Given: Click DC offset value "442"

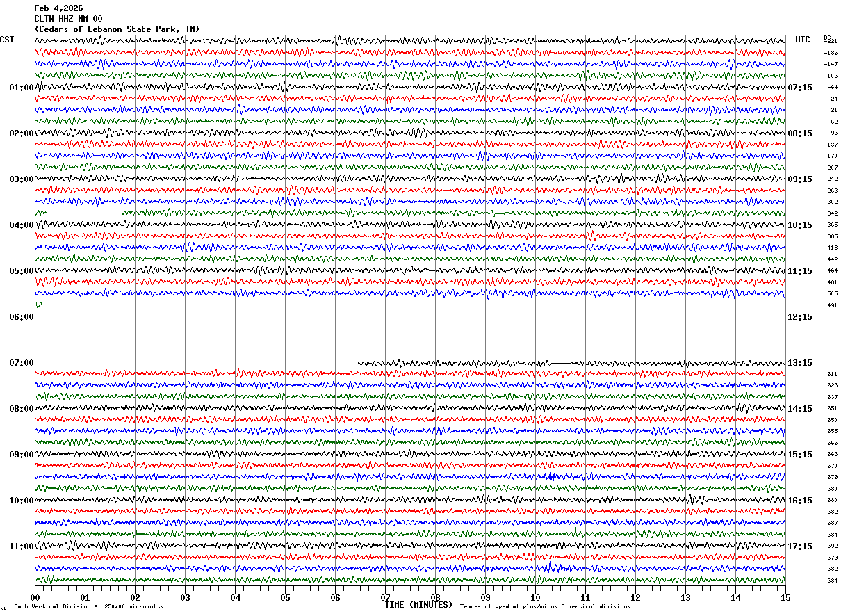Looking at the screenshot, I should point(833,259).
